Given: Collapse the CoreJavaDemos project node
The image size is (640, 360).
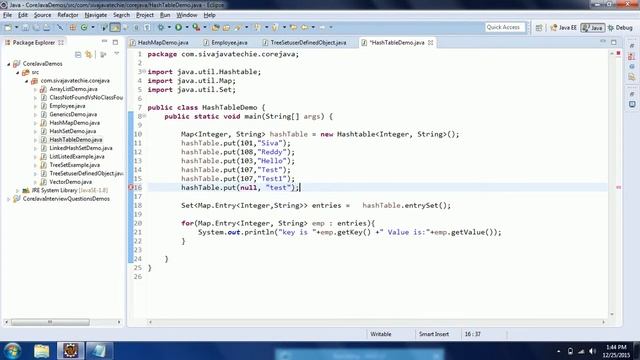Looking at the screenshot, I should [9, 64].
